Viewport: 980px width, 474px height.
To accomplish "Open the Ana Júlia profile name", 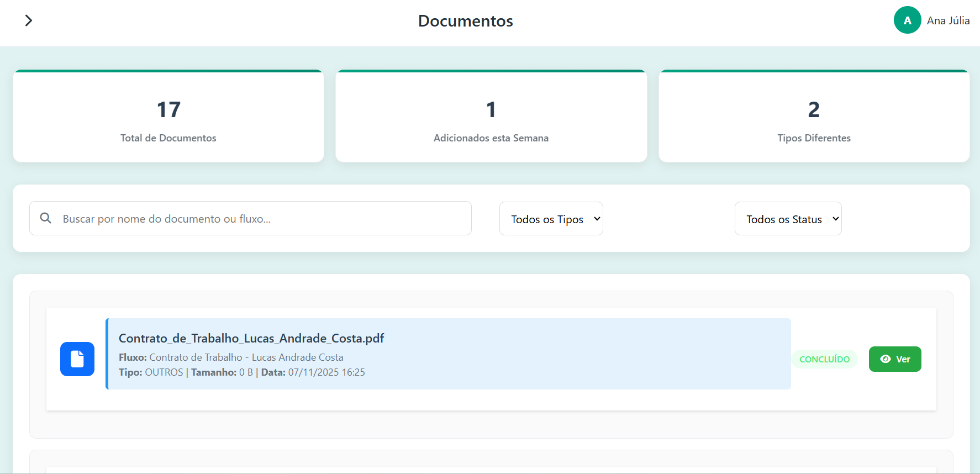I will pos(948,20).
